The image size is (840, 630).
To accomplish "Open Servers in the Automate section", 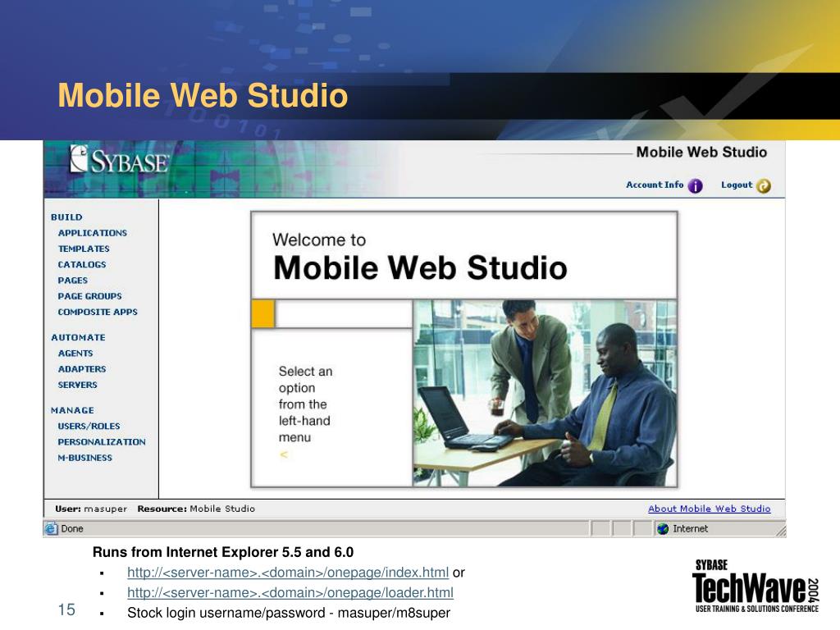I will (x=78, y=386).
